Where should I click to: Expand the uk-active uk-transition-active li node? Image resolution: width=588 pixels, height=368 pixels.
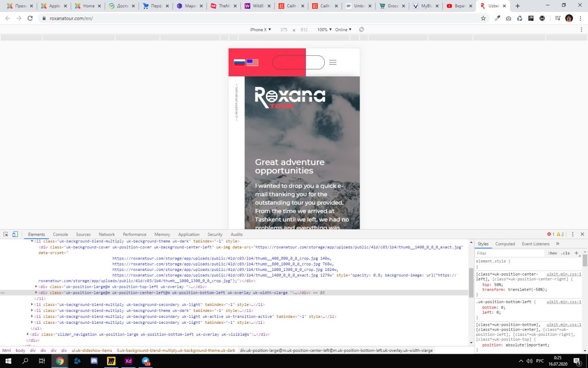[x=32, y=316]
